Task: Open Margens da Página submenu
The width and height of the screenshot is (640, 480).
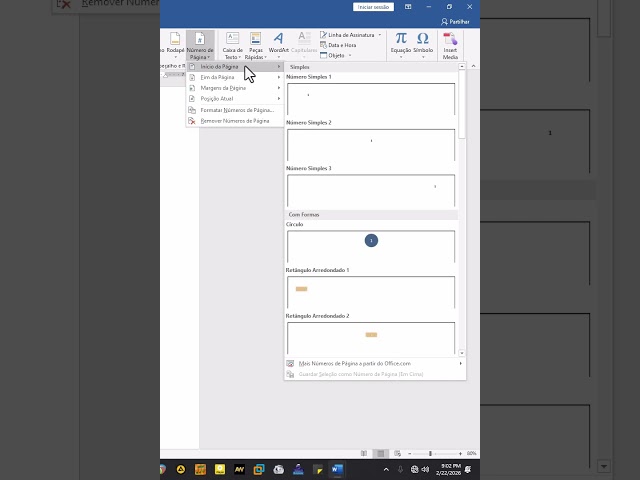Action: click(235, 88)
